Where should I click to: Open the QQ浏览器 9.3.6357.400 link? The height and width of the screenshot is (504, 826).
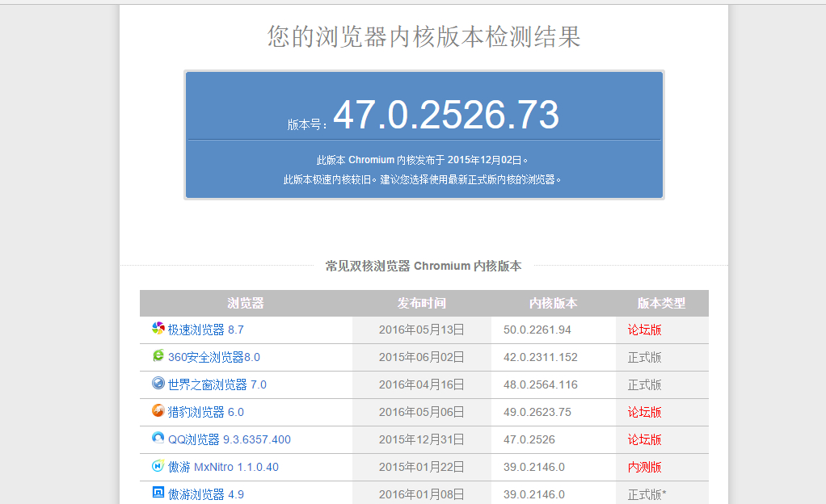pyautogui.click(x=230, y=439)
